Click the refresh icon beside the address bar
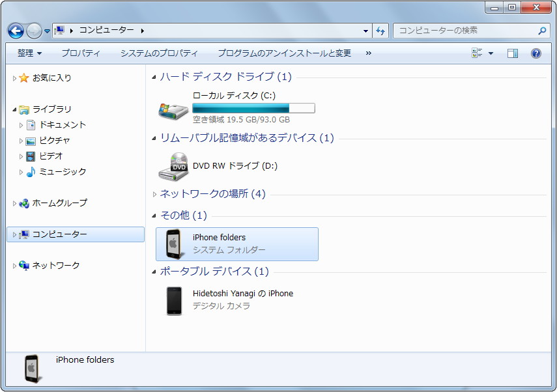The image size is (557, 392). [x=380, y=31]
